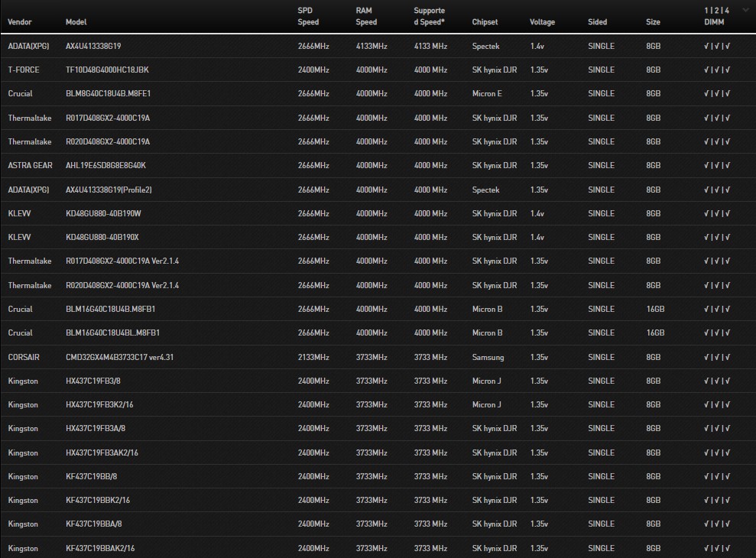The height and width of the screenshot is (558, 756).
Task: Click the KLEVV vendor in KD48GU880-40B190X row
Action: coord(19,237)
